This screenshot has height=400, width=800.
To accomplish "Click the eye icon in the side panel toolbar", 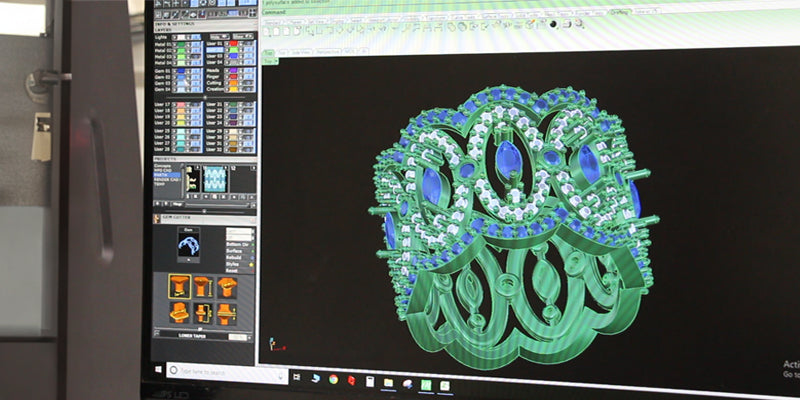I will pyautogui.click(x=193, y=14).
